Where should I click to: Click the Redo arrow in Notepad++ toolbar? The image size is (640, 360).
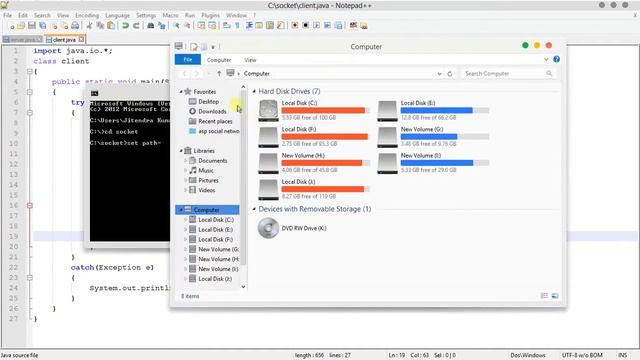point(136,26)
